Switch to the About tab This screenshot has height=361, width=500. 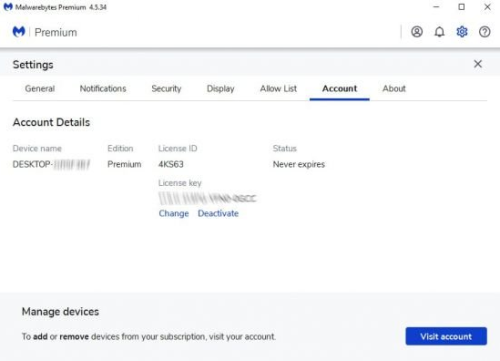click(x=394, y=89)
